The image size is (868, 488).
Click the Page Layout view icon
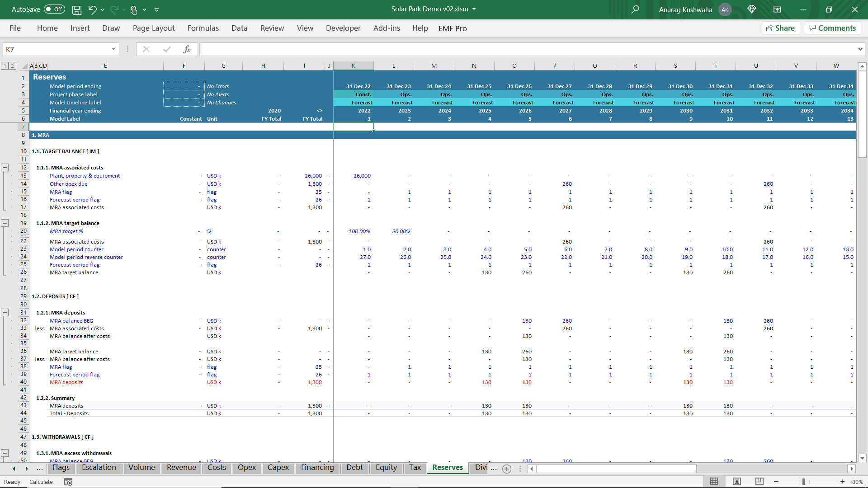click(737, 482)
